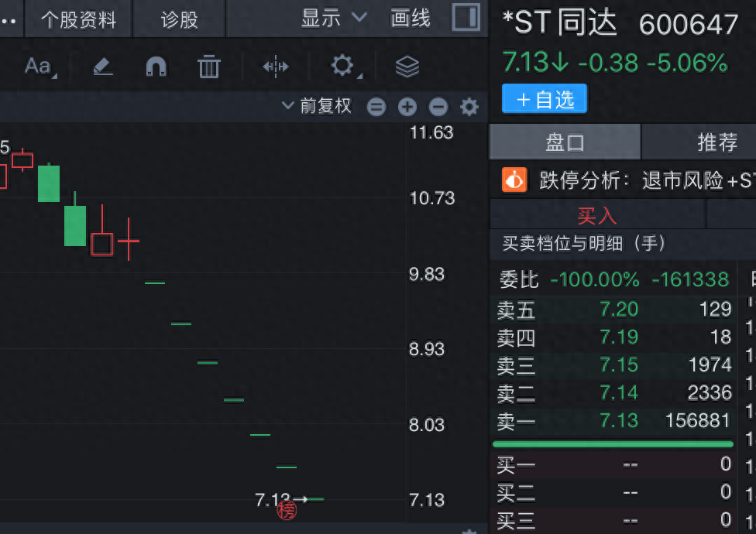Click the minus circle next to 前复权
756x534 pixels.
376,107
